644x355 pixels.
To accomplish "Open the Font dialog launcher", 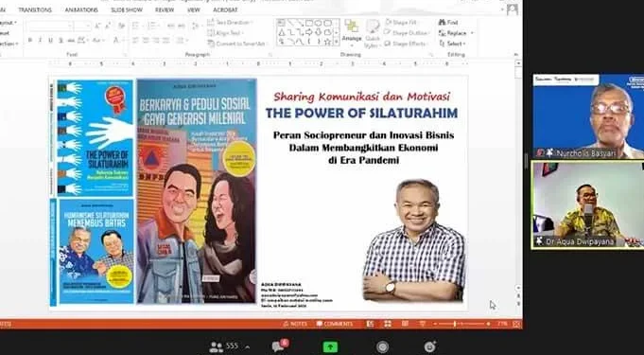I will pos(125,55).
